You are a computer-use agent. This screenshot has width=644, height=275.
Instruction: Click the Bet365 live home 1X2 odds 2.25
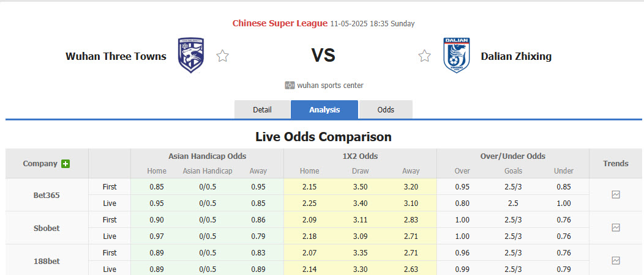click(x=309, y=203)
